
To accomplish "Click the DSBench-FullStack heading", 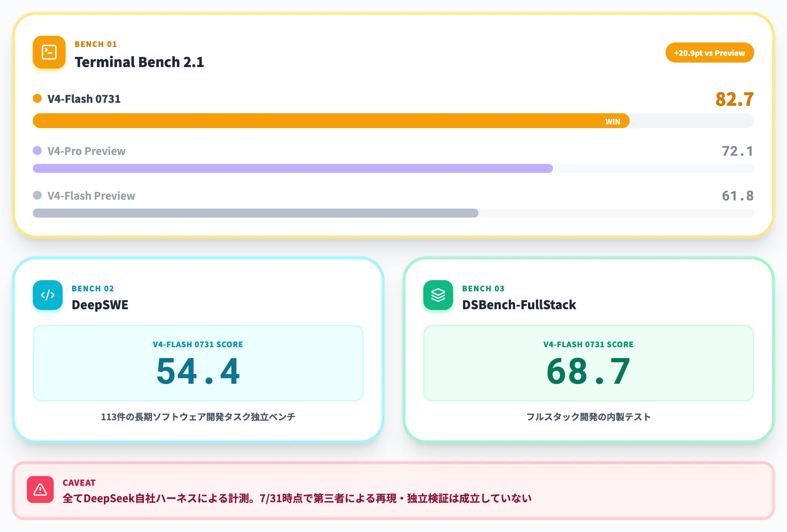I will (519, 305).
